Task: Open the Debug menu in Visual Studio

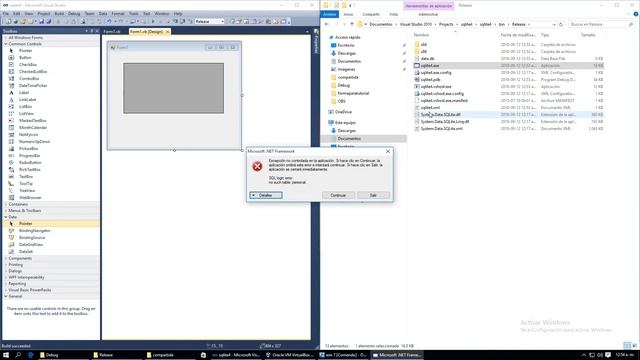Action: pyautogui.click(x=74, y=13)
